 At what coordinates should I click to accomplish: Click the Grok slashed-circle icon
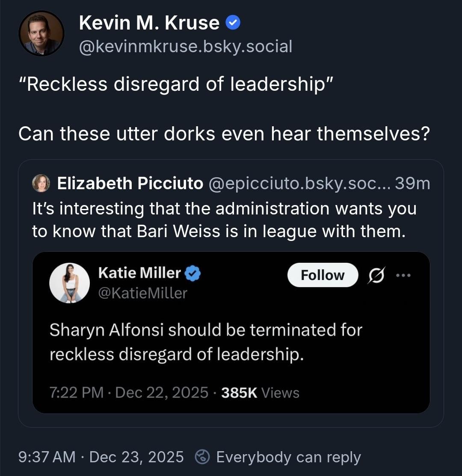click(x=376, y=275)
